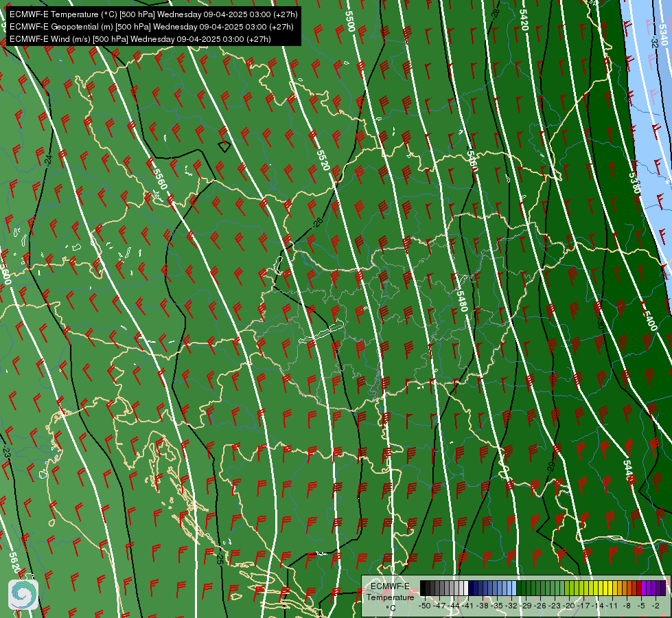Click the black swatch at legend start

coord(423,588)
